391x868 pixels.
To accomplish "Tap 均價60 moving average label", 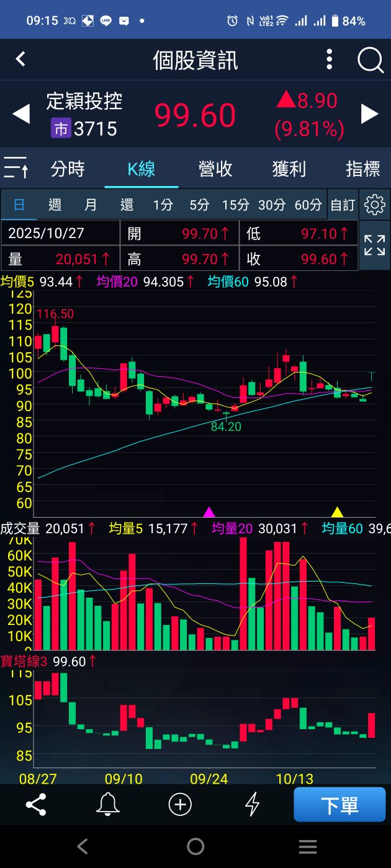I will 228,281.
